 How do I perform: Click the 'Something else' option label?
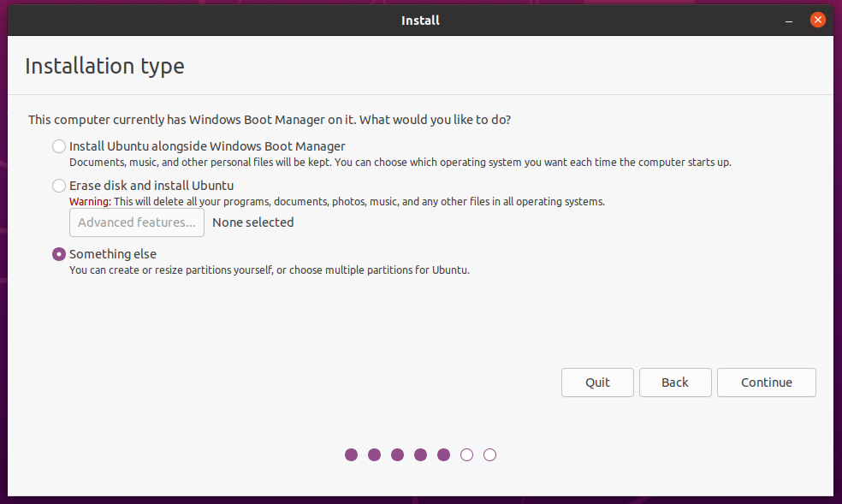pyautogui.click(x=113, y=254)
